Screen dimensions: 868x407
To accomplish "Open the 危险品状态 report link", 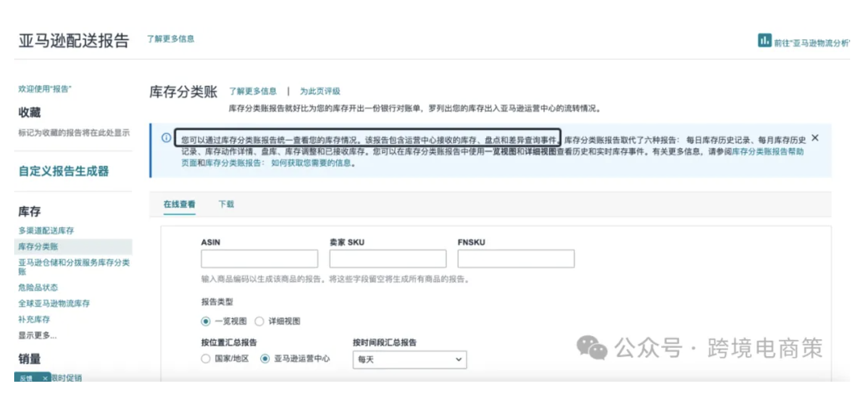I will (38, 287).
